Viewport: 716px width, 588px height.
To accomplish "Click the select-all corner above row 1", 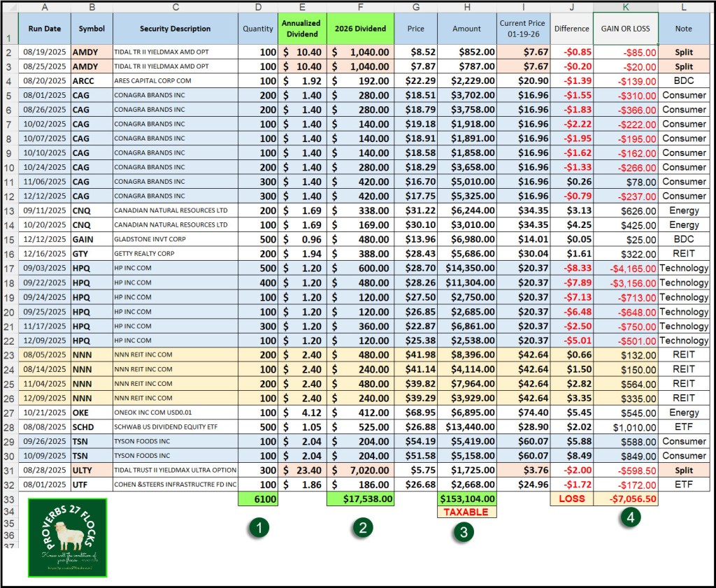I will 9,7.
